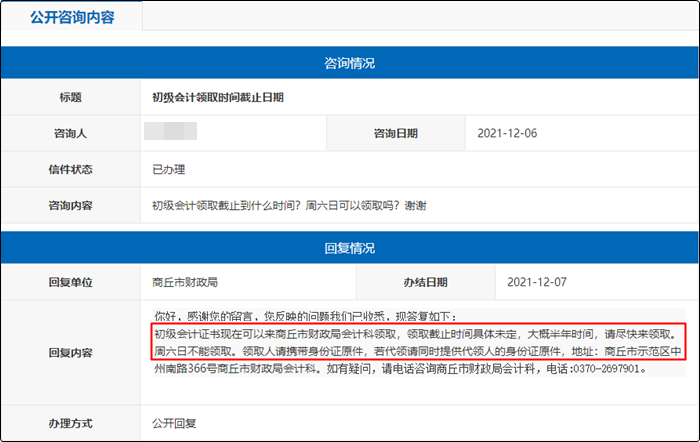
Task: Click the reply line starting 初级会计证书现在可以来
Action: click(416, 334)
